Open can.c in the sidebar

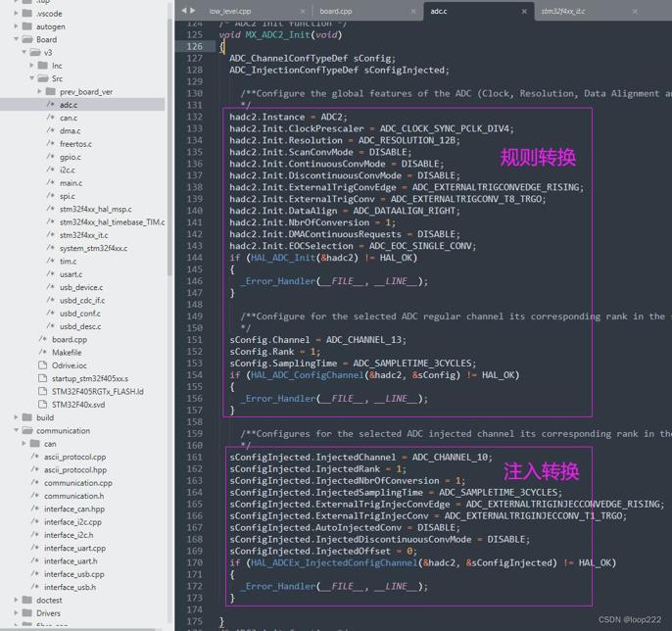(69, 118)
